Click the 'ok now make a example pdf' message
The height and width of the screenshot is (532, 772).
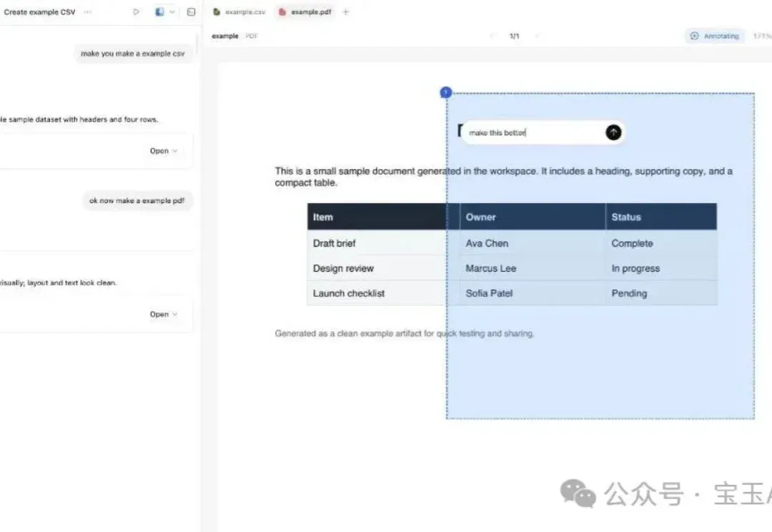point(137,200)
